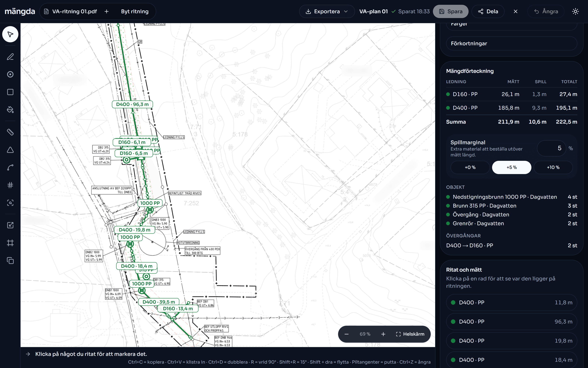The height and width of the screenshot is (368, 588).
Task: Select the square rectangle tool
Action: [x=10, y=92]
